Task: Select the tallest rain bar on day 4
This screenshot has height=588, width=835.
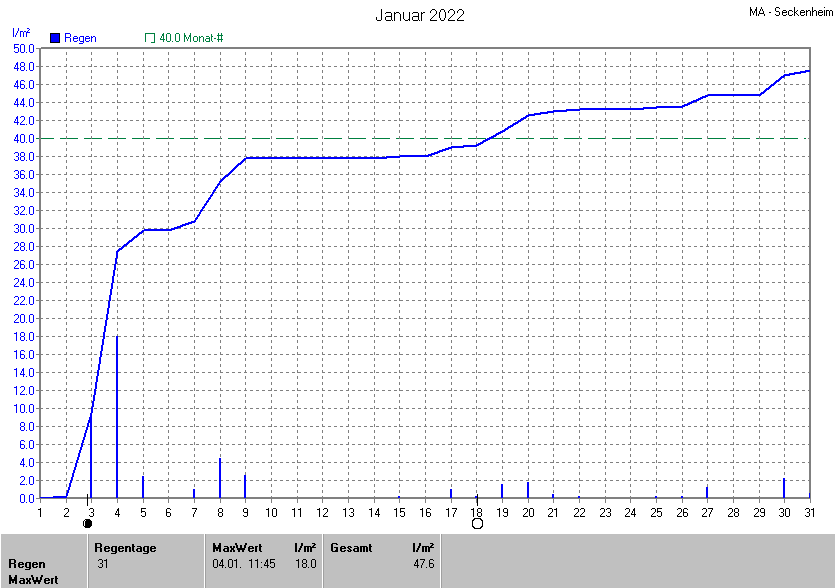Action: [x=117, y=420]
